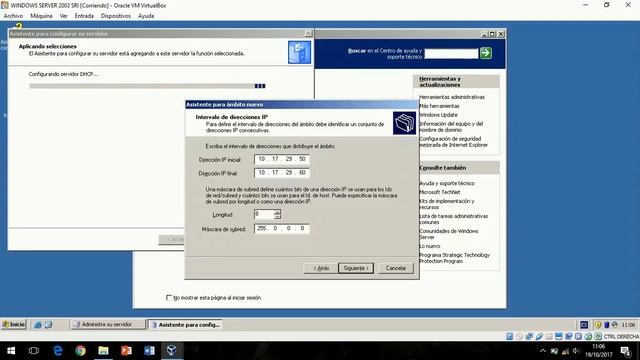
Task: Launch Microsoft Edge from host taskbar
Action: click(x=58, y=351)
